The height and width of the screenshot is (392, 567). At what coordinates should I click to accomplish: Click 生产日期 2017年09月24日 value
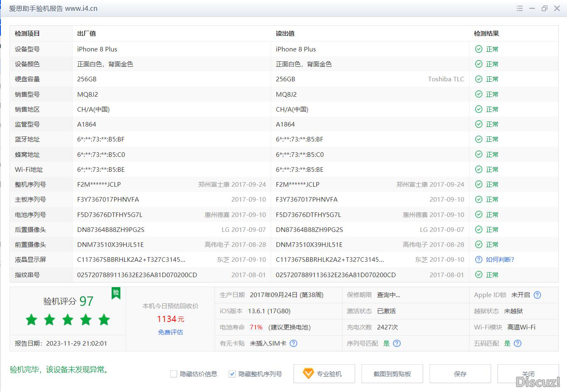[286, 295]
